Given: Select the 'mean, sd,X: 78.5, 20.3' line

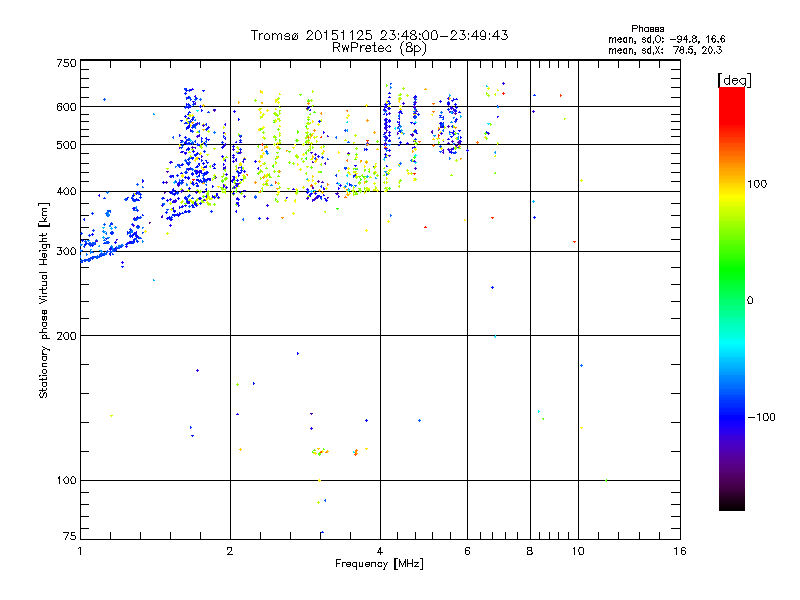Looking at the screenshot, I should pyautogui.click(x=665, y=50).
